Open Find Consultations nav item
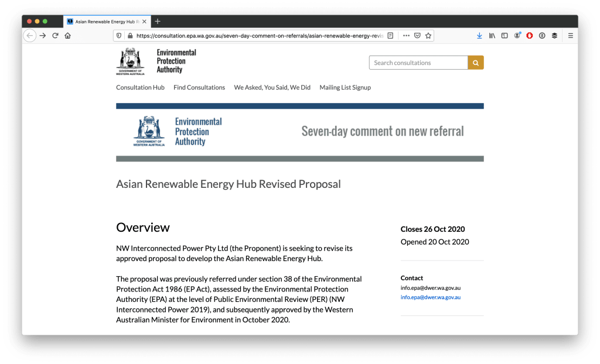The image size is (600, 364). click(x=199, y=87)
